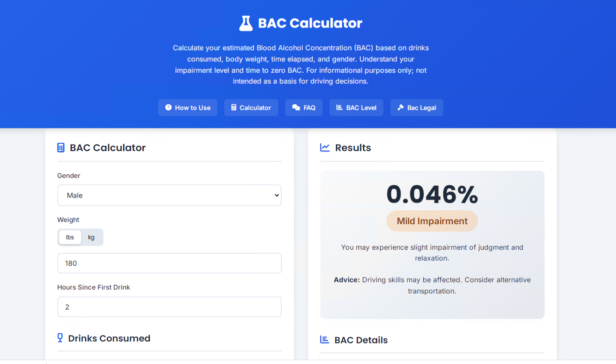Select the lbs unit option
This screenshot has height=364, width=616.
tap(70, 237)
